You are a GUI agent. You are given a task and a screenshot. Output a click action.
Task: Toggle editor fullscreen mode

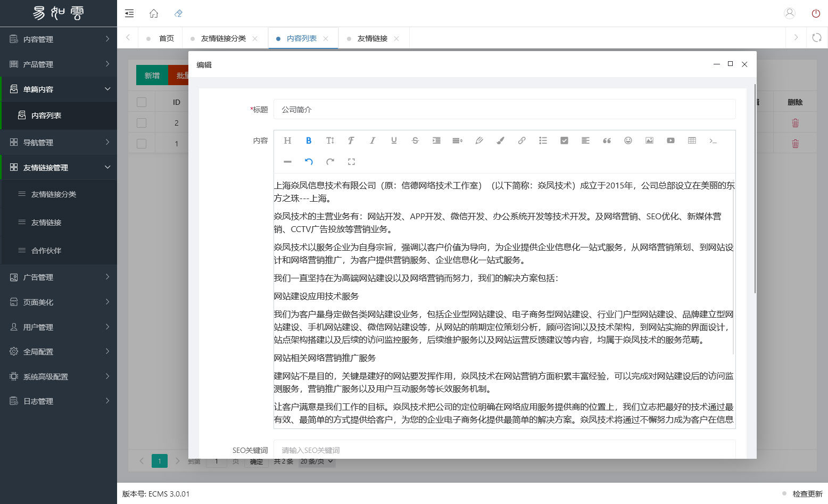click(351, 162)
